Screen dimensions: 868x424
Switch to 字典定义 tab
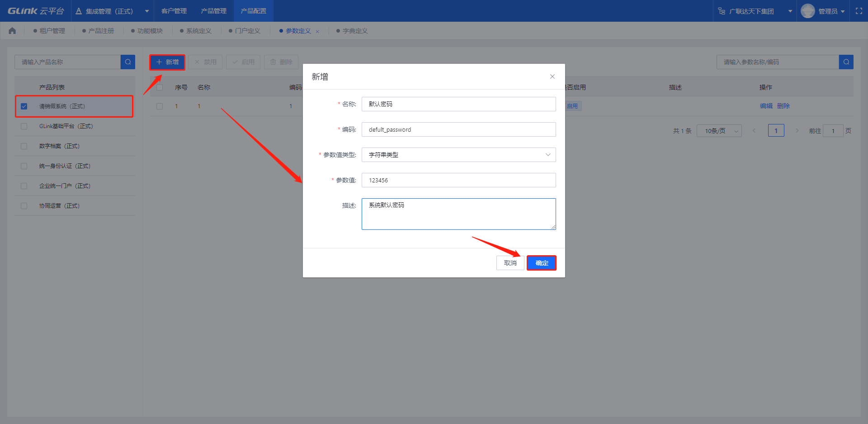point(352,31)
